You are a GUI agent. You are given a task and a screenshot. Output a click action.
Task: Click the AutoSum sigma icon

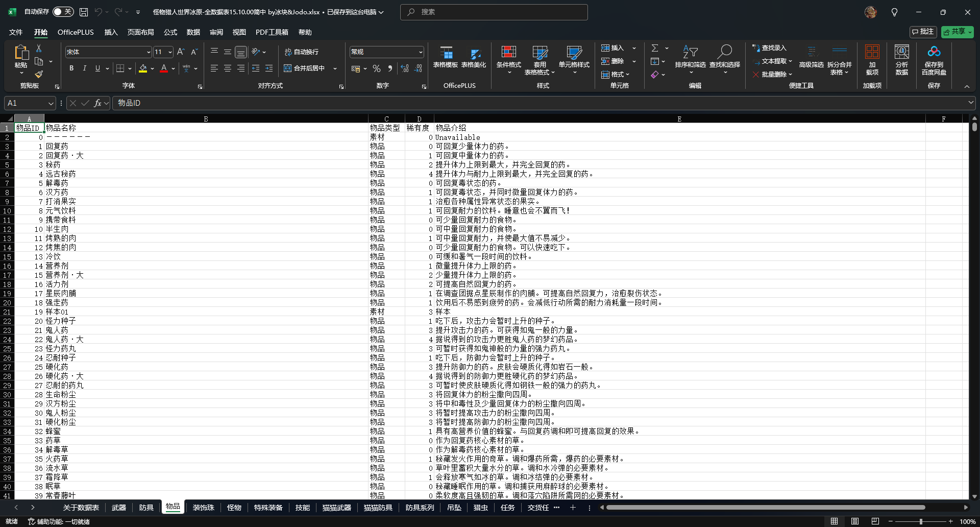click(655, 48)
